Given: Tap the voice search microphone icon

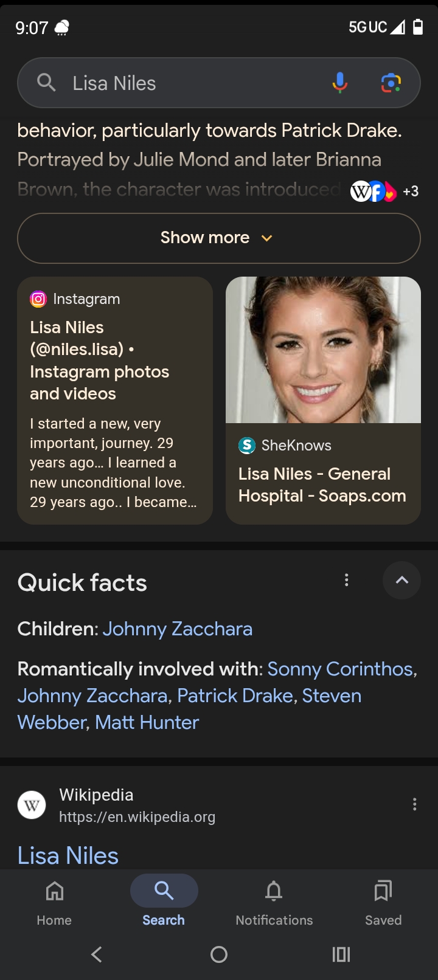Looking at the screenshot, I should pyautogui.click(x=339, y=83).
